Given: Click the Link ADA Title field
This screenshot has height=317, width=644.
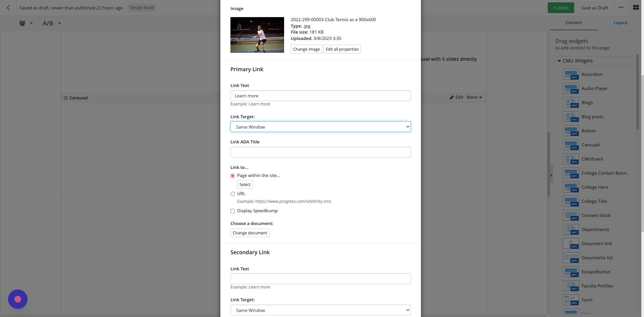Looking at the screenshot, I should pyautogui.click(x=320, y=152).
